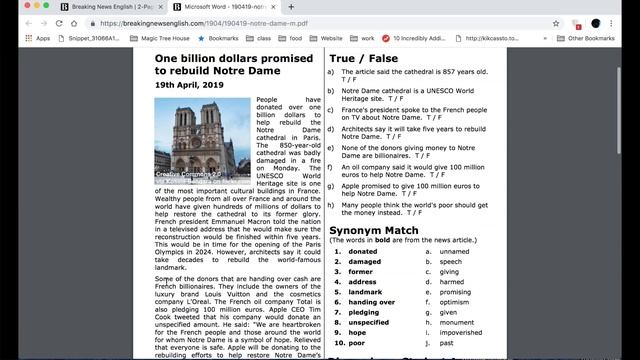
Task: Bookmark this page with the star
Action: (x=556, y=24)
